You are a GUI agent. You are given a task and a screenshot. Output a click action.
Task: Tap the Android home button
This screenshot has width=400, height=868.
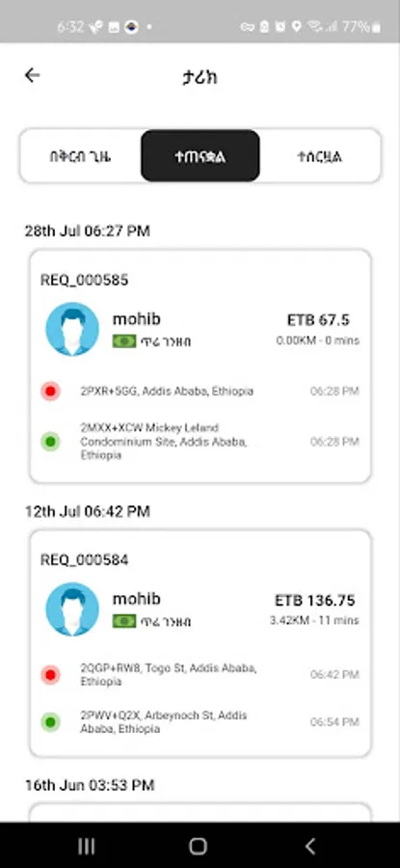click(198, 846)
